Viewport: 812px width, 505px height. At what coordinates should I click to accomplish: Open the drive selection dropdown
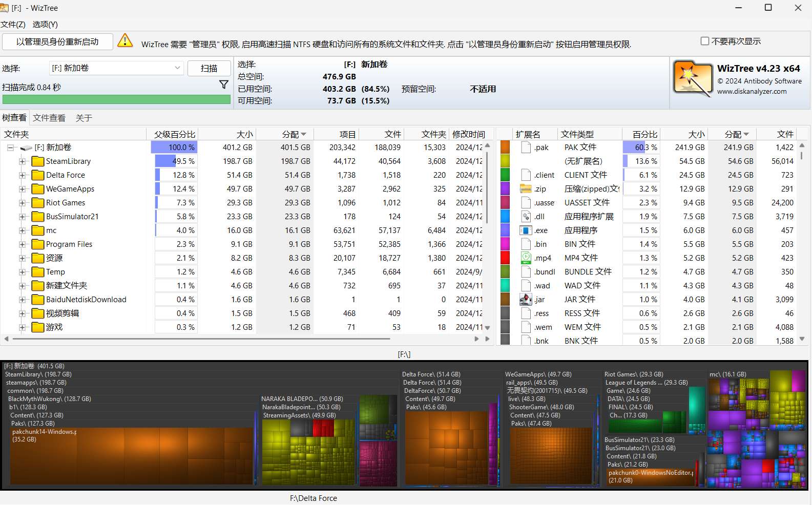[x=177, y=68]
